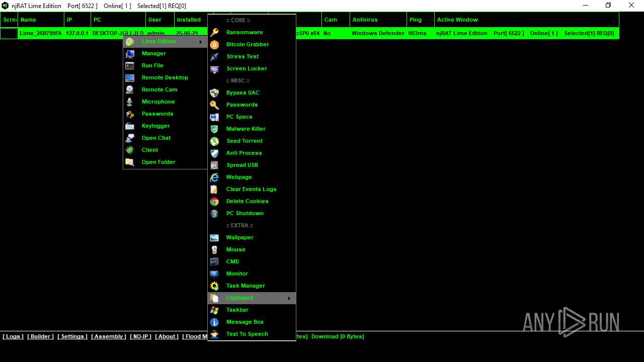Viewport: 644px width, 362px height.
Task: Expand the Clipboard submenu arrow
Action: click(289, 298)
